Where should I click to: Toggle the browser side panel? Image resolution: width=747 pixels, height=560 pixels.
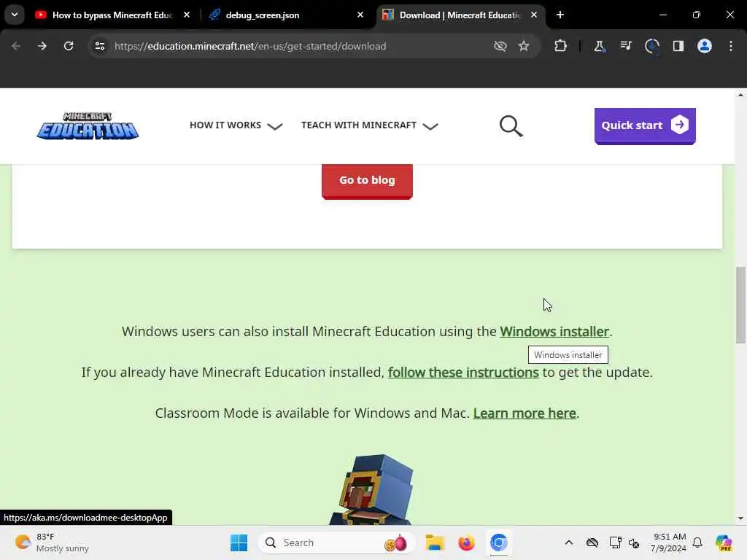(678, 46)
